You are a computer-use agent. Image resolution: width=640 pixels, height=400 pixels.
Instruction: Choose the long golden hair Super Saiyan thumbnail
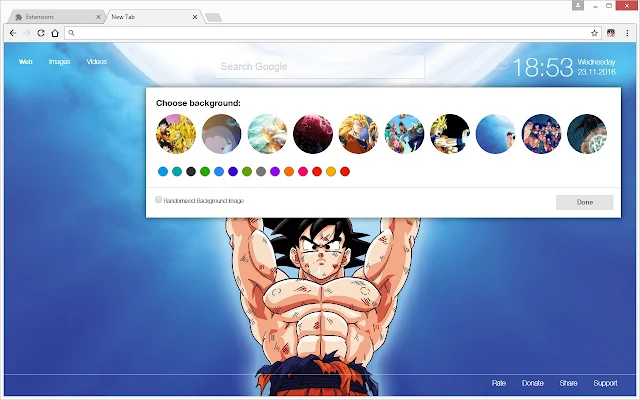coord(358,134)
